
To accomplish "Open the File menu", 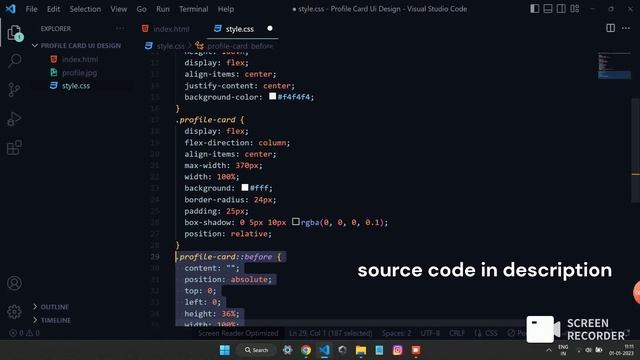I will (x=31, y=9).
